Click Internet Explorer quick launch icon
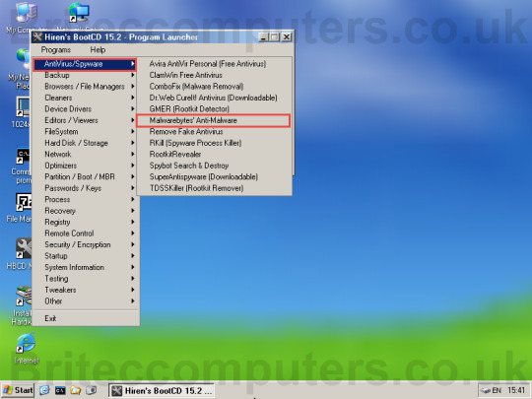This screenshot has height=399, width=532. [x=44, y=390]
